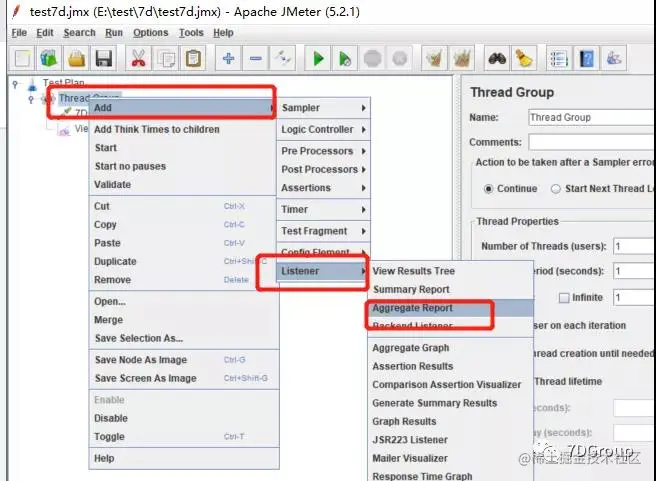Choose Graph Results listener

451,422
